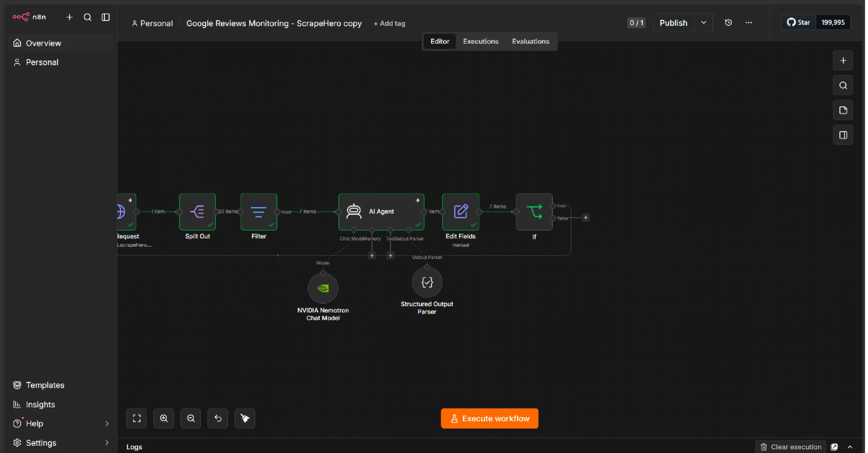Click the 199,995 star count
868x453 pixels.
tap(833, 22)
